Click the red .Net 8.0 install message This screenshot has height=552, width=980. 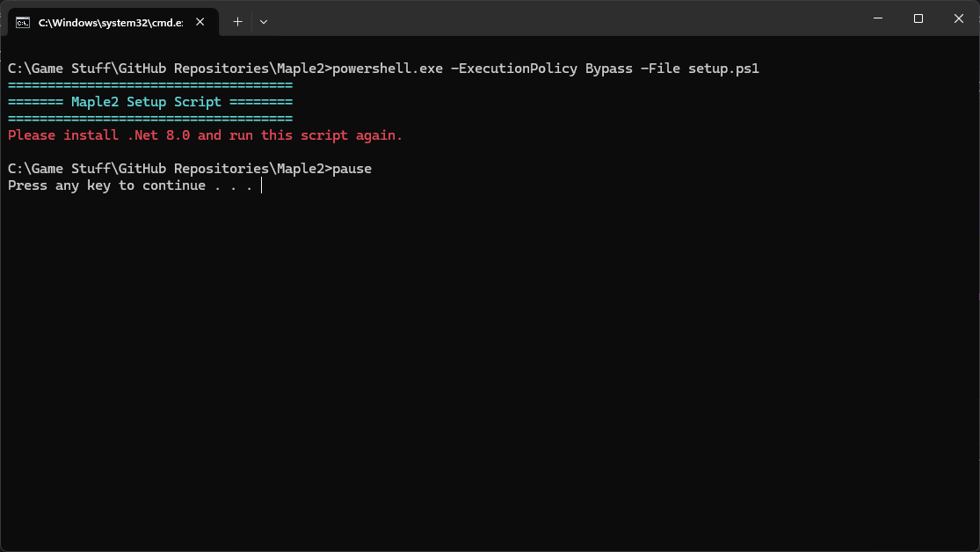pyautogui.click(x=205, y=135)
